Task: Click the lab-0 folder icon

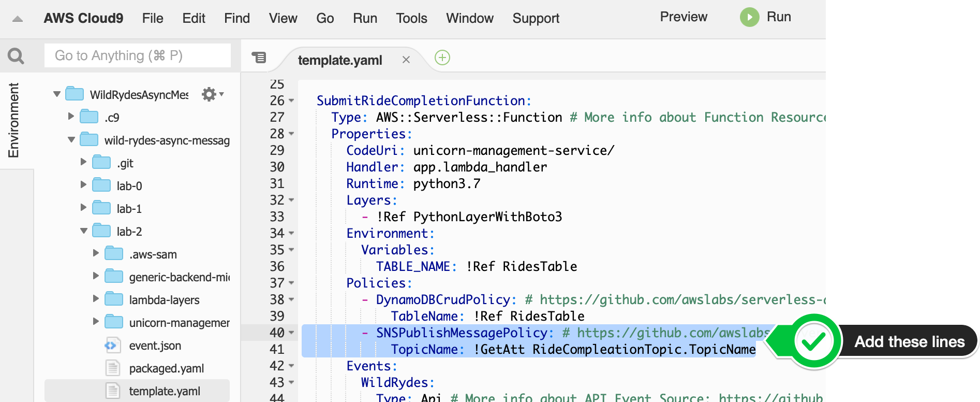Action: [x=101, y=185]
